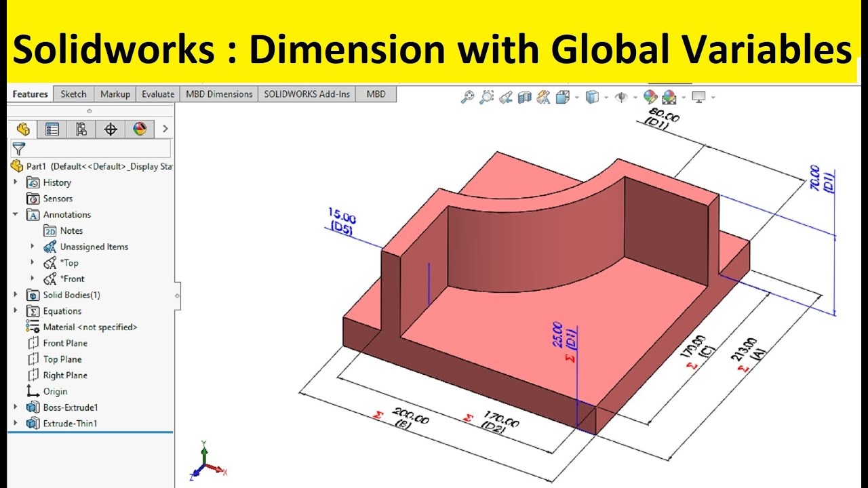Click the Apply Scene icon
Screen dimensions: 868x488
tap(669, 97)
